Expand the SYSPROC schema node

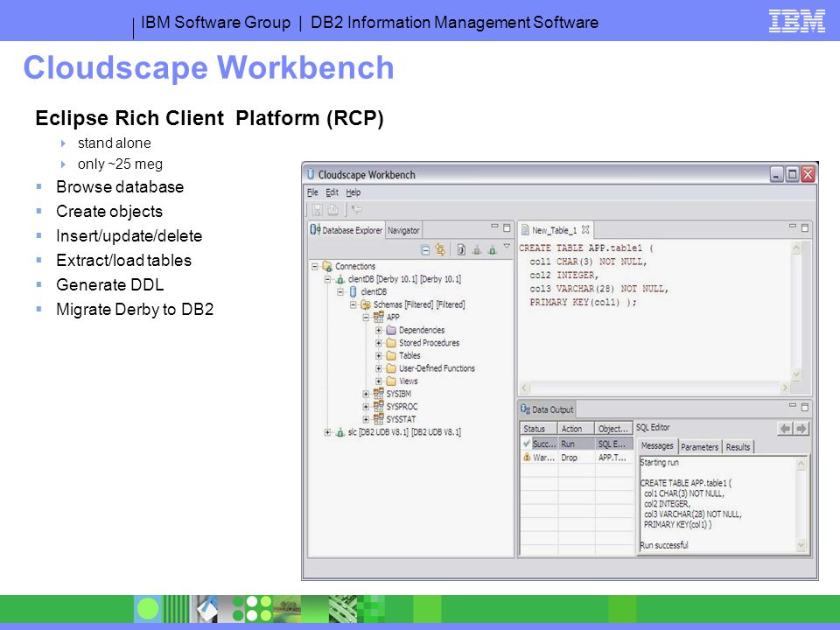(366, 407)
